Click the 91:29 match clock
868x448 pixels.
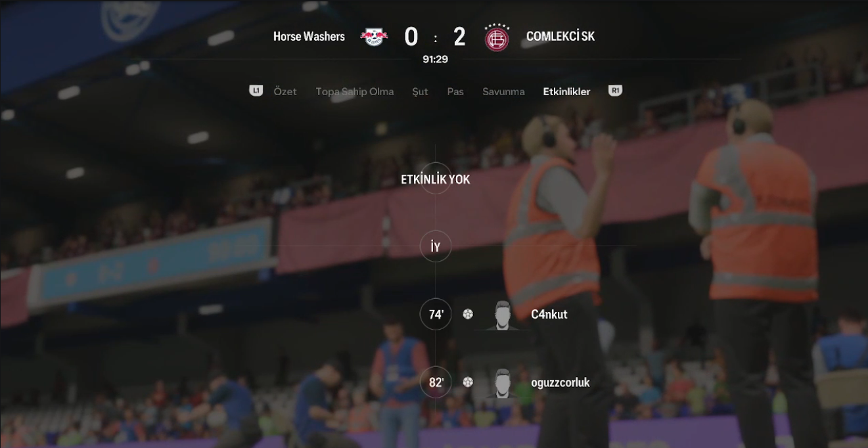tap(435, 59)
